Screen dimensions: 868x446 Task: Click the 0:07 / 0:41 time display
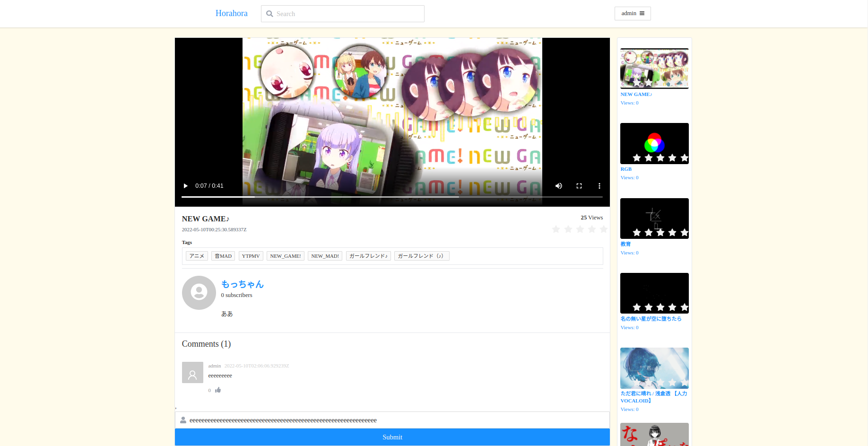click(209, 186)
